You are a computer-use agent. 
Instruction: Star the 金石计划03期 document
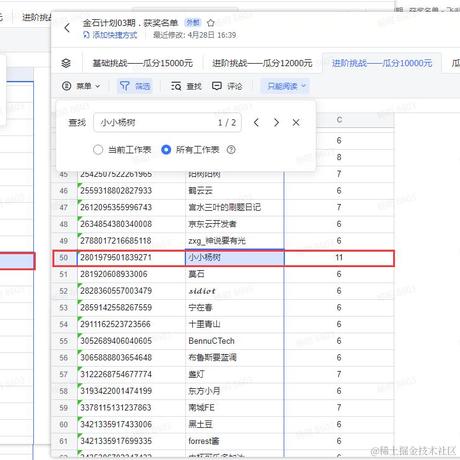coord(210,23)
